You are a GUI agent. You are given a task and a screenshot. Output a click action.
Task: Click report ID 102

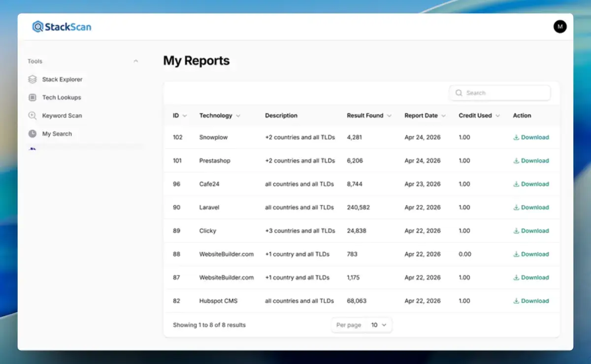tap(177, 138)
